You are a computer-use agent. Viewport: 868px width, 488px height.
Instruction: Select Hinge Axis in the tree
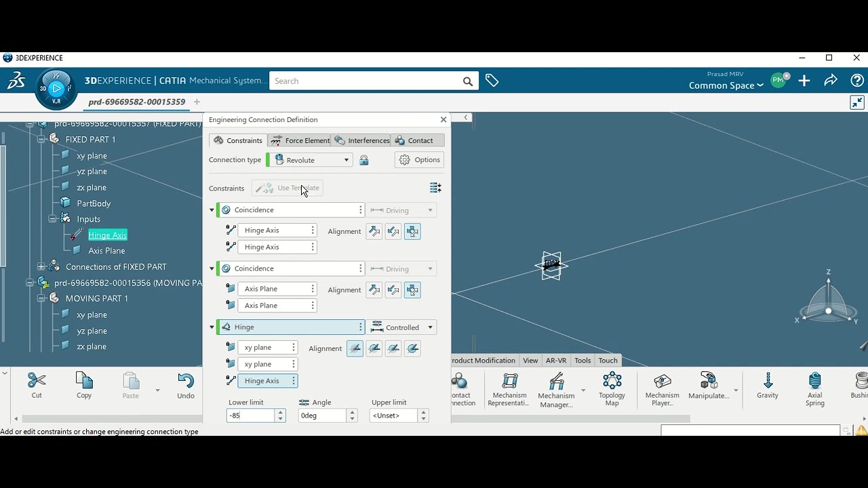[x=107, y=235]
